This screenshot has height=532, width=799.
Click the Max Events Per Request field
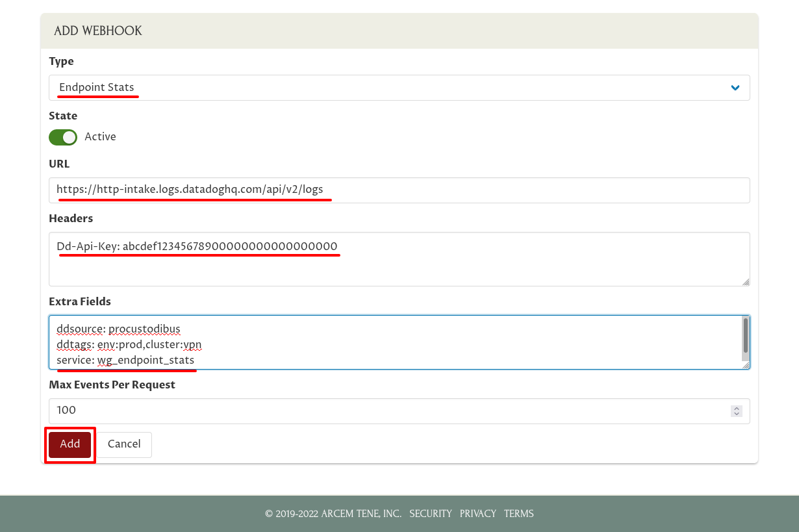(x=399, y=411)
